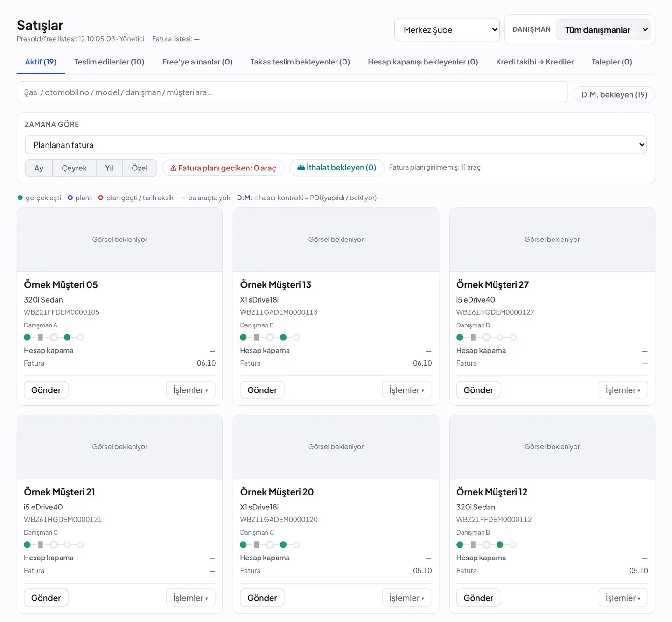Select the Ay time range toggle
This screenshot has height=622, width=672.
39,168
